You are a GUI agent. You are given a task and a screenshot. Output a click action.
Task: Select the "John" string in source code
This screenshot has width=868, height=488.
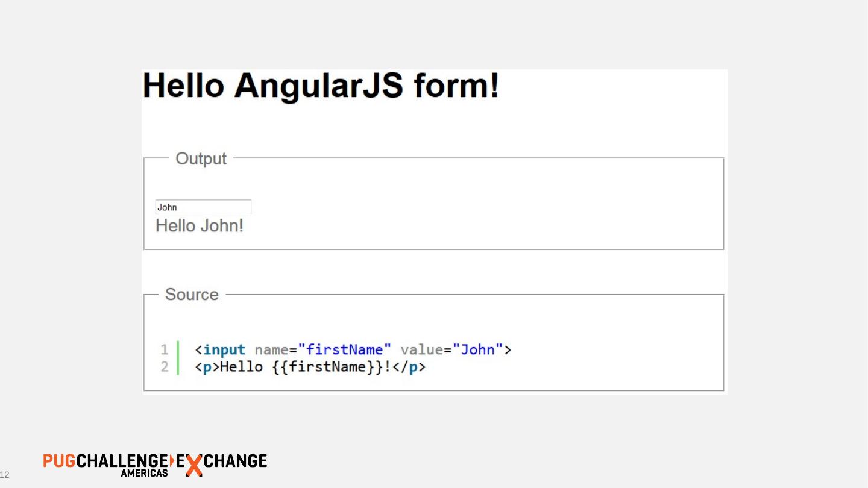click(x=478, y=349)
